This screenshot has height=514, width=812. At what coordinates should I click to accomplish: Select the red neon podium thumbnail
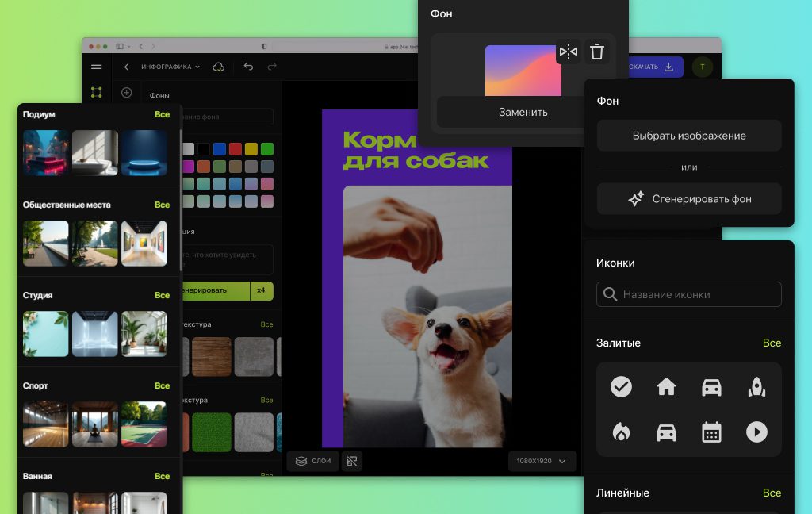(x=45, y=153)
